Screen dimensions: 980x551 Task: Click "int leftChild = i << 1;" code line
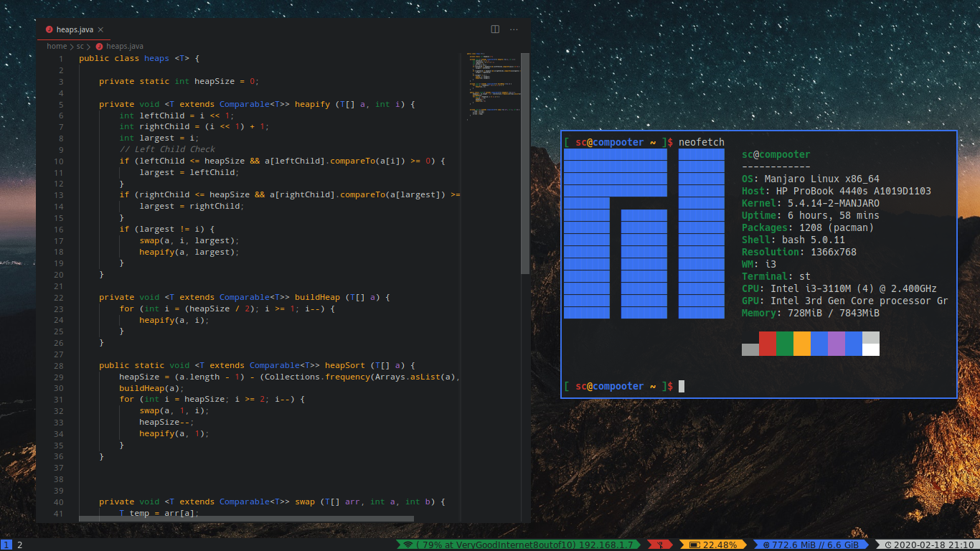pyautogui.click(x=176, y=116)
